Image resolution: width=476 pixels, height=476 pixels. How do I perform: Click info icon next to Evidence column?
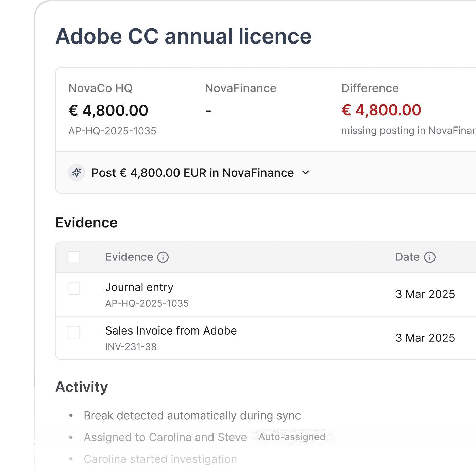pos(163,257)
